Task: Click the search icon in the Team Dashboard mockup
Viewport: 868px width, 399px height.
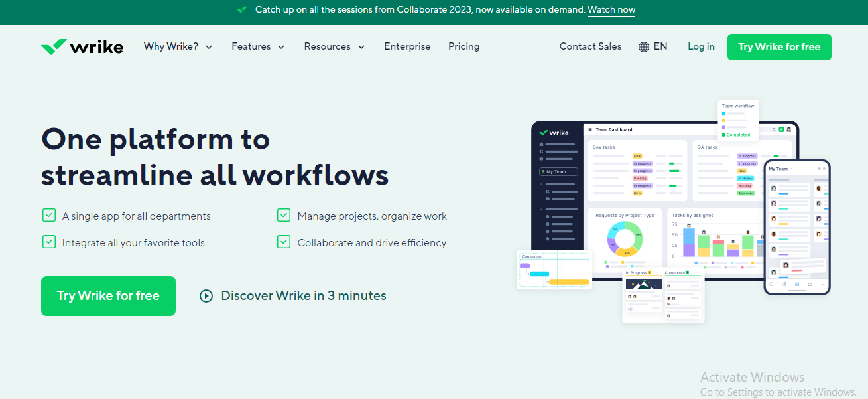Action: pos(774,130)
